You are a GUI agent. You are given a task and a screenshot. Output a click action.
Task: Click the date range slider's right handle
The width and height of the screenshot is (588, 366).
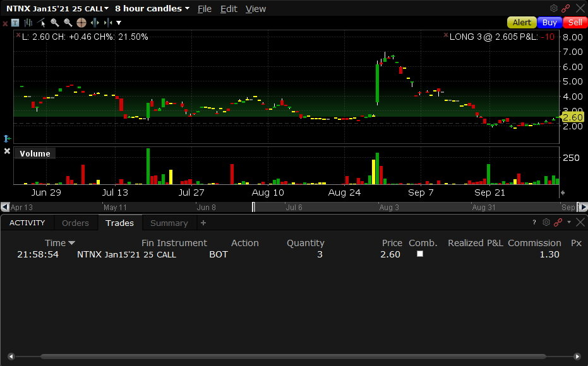[x=577, y=207]
